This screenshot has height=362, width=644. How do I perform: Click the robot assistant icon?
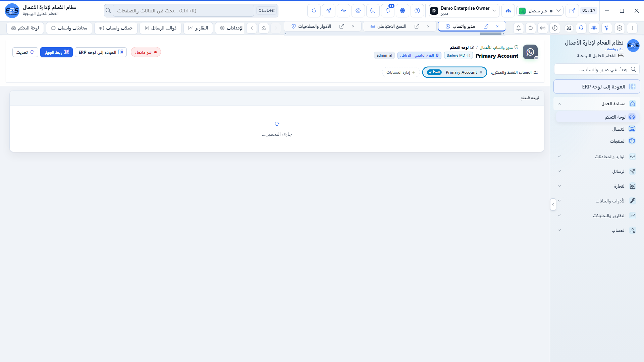[x=594, y=28]
